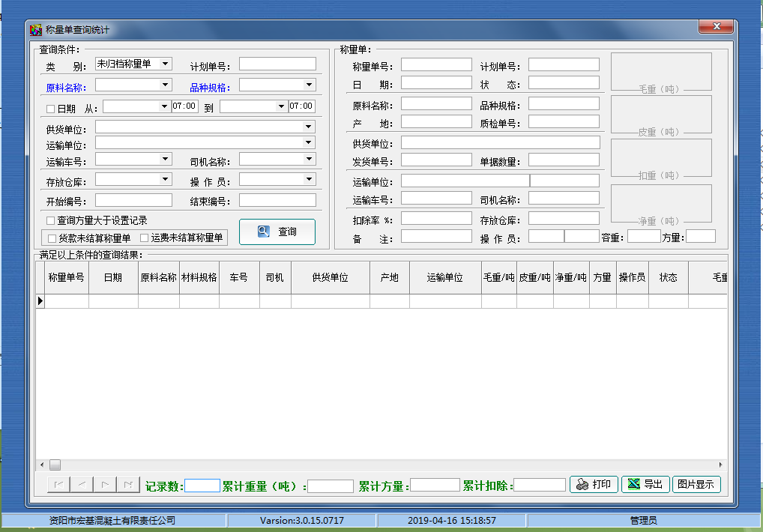Click the 管理员 status bar section
763x532 pixels.
[x=642, y=520]
